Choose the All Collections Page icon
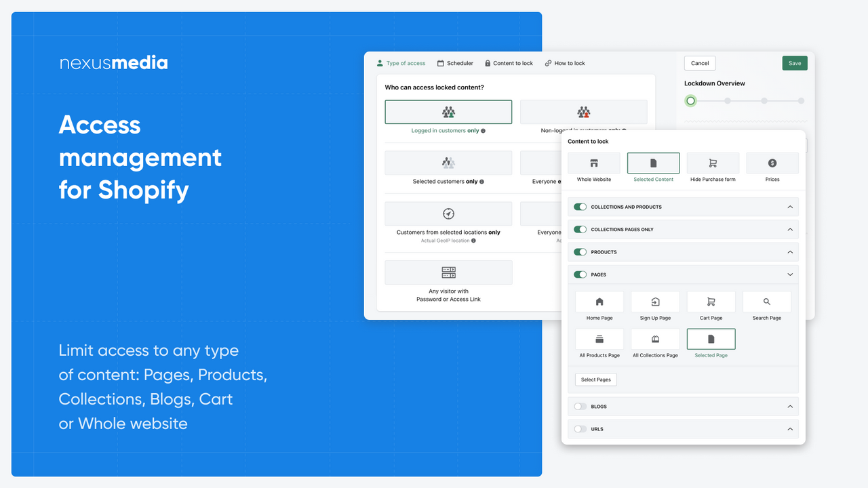Screen dimensions: 868x488 click(655, 339)
